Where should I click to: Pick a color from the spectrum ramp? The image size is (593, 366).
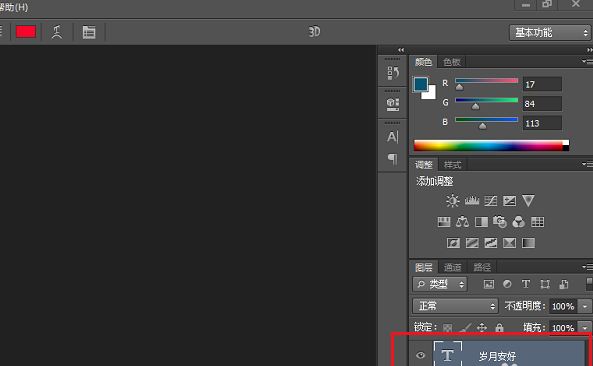pos(488,146)
